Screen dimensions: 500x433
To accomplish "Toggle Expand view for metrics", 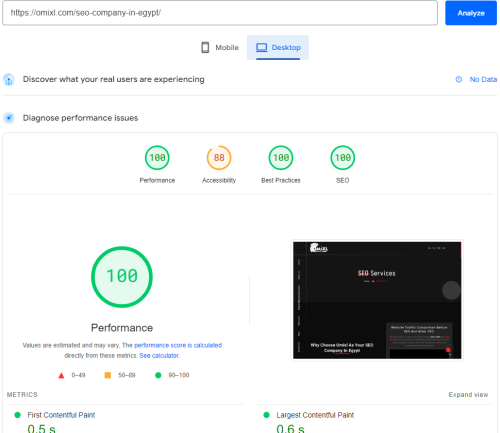I will click(468, 395).
